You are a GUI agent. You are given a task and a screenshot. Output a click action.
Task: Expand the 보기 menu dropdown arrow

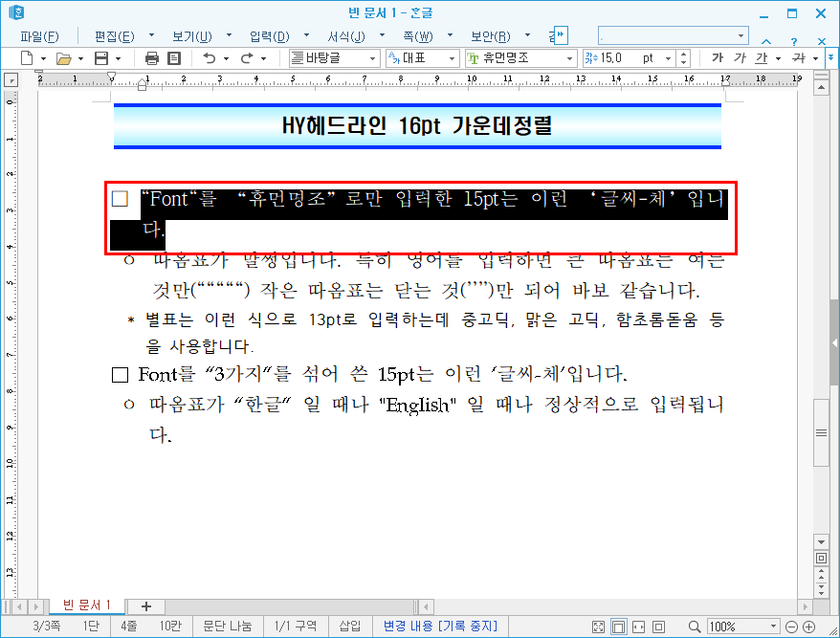pyautogui.click(x=229, y=35)
